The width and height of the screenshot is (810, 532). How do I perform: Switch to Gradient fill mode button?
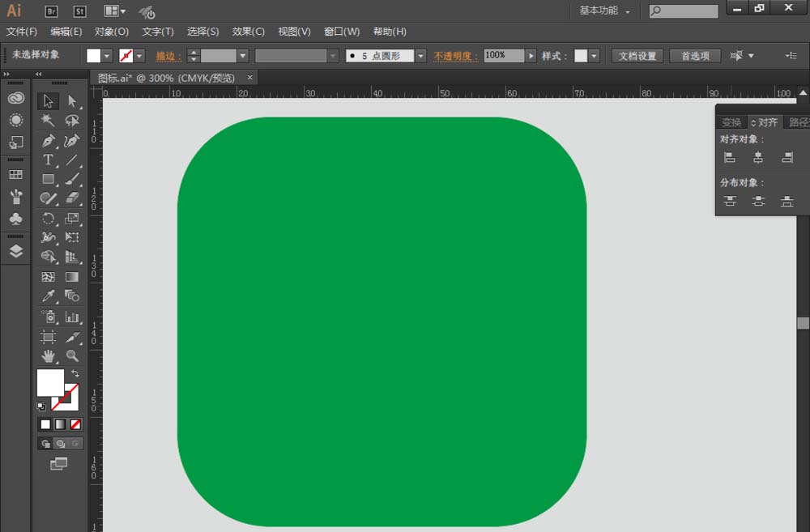[x=61, y=424]
